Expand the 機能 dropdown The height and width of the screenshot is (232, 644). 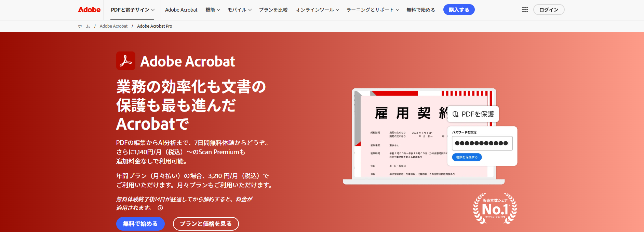click(213, 10)
